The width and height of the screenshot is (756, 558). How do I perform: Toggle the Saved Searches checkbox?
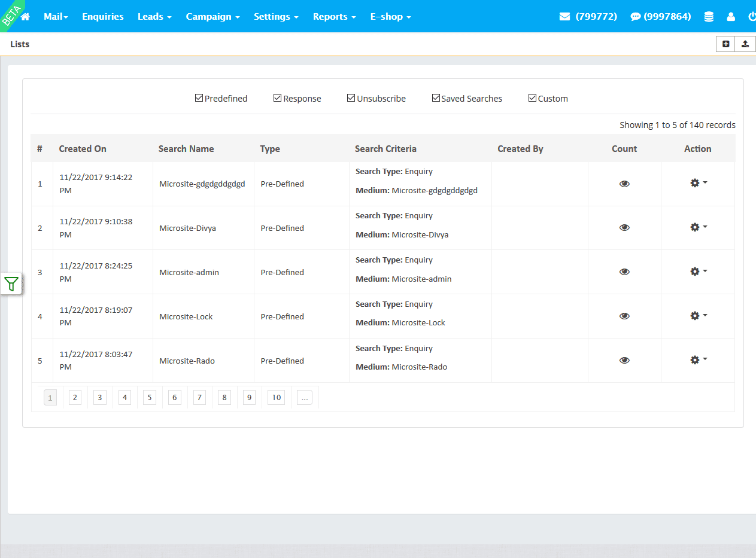tap(436, 98)
